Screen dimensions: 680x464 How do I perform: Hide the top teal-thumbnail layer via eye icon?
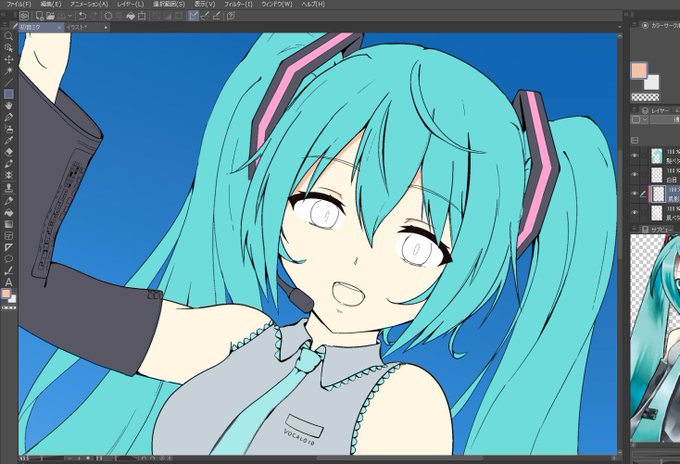pos(635,155)
